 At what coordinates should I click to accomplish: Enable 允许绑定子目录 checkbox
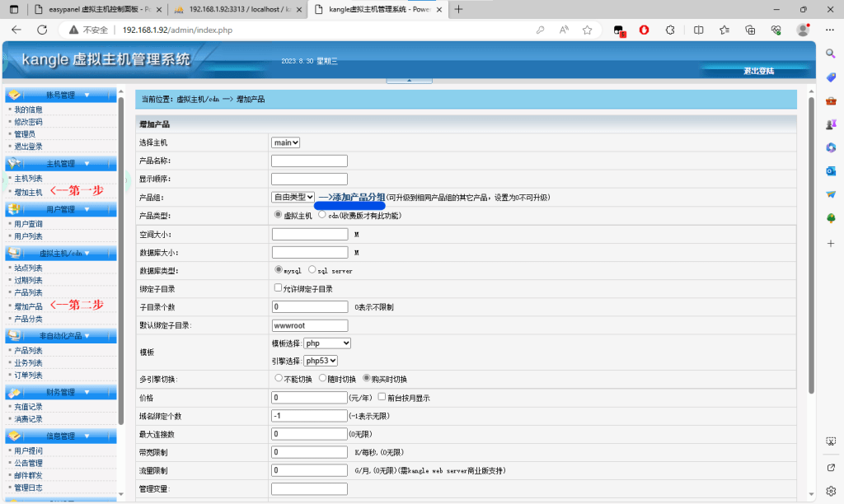(278, 289)
